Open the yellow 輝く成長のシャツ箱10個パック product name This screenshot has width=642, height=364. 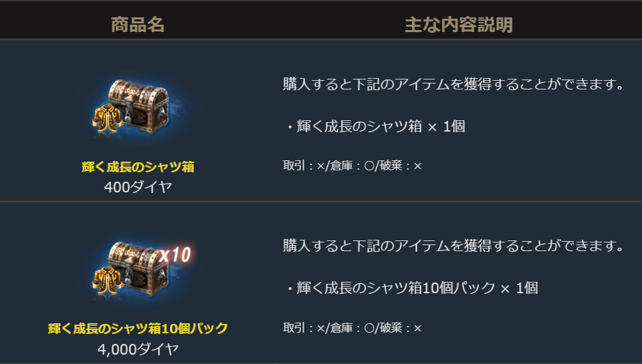tap(138, 328)
